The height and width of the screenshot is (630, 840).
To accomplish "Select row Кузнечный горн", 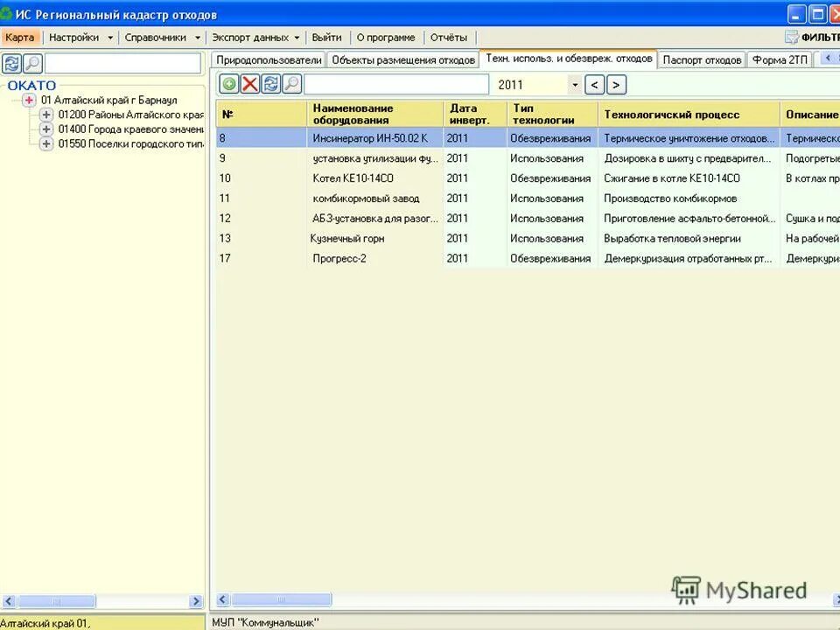I will [x=528, y=238].
